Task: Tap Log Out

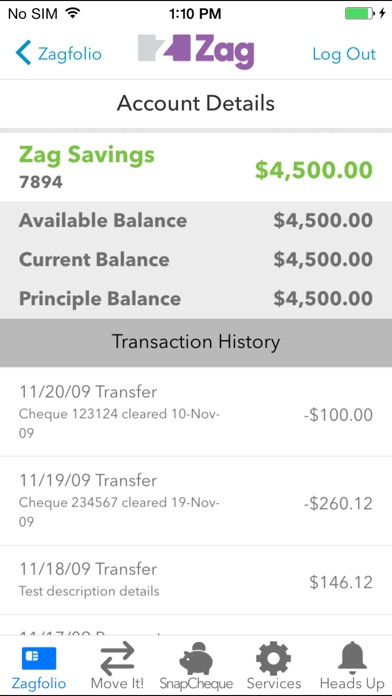Action: coord(344,54)
